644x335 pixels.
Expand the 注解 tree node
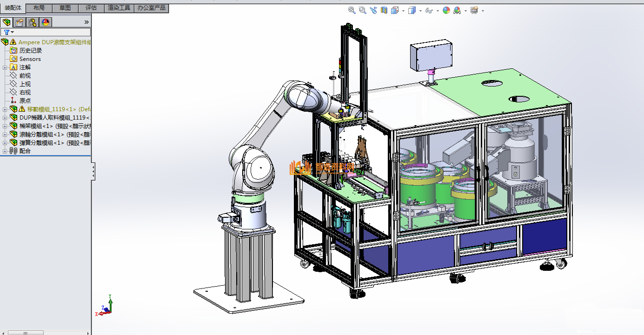(x=5, y=67)
